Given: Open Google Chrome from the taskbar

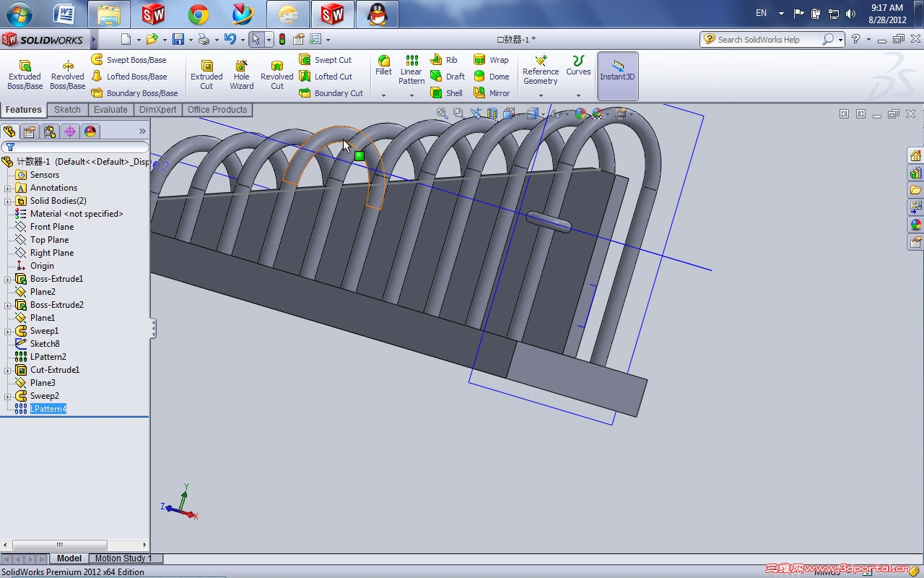Looking at the screenshot, I should pos(198,14).
